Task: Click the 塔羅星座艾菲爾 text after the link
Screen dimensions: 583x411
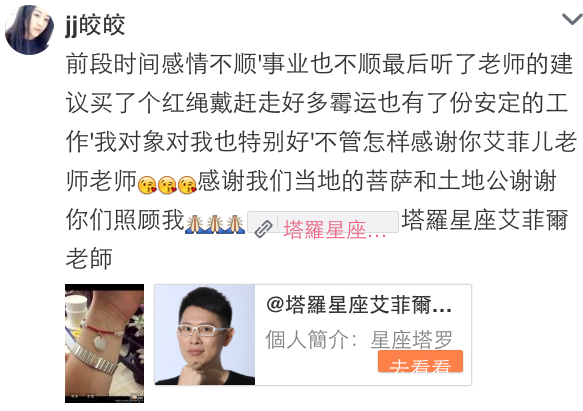Action: click(x=485, y=220)
